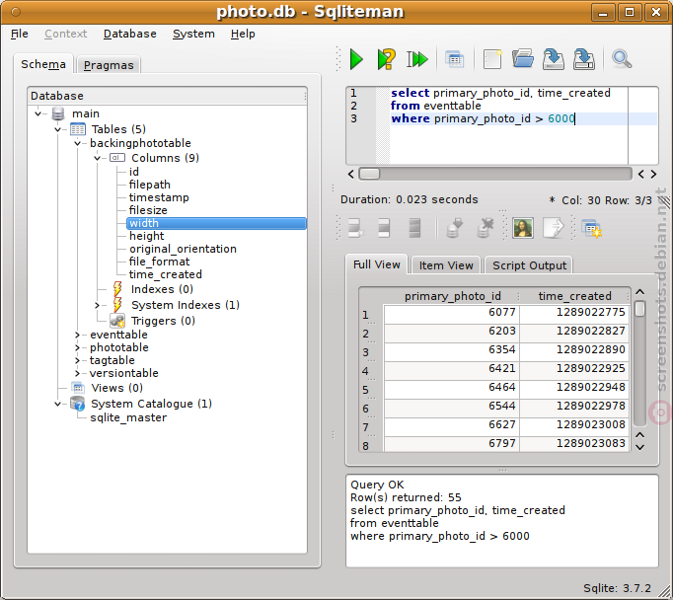Collapse the Columns (9) node

[97, 158]
